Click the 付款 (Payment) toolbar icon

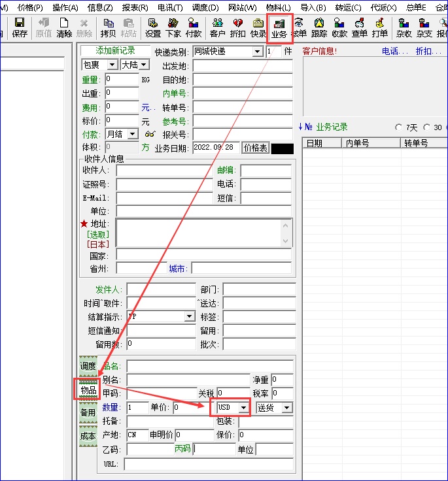pyautogui.click(x=193, y=27)
